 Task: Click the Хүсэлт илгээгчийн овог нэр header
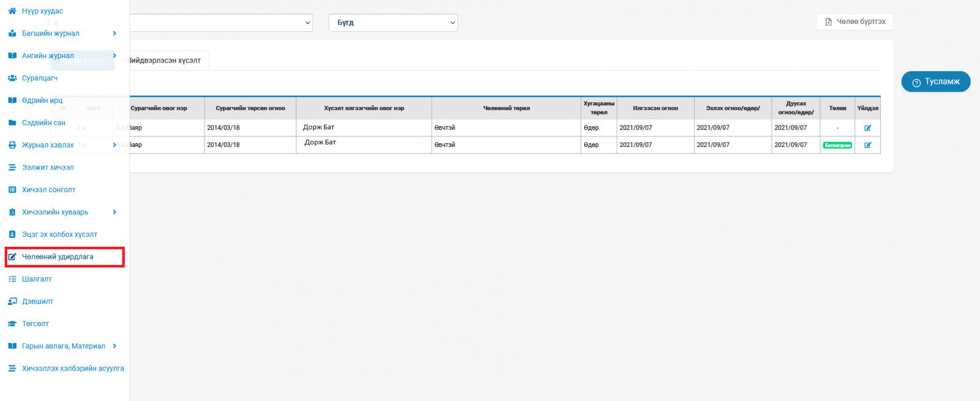(x=364, y=108)
